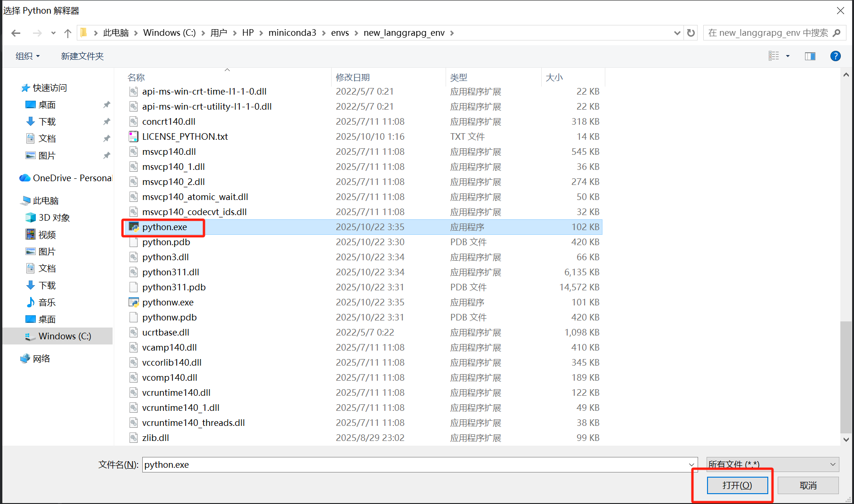Select pinned 桌面 under quick access
The width and height of the screenshot is (854, 504).
point(47,104)
